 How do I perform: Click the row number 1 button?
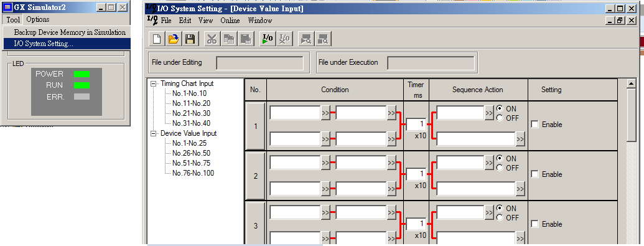(x=256, y=126)
